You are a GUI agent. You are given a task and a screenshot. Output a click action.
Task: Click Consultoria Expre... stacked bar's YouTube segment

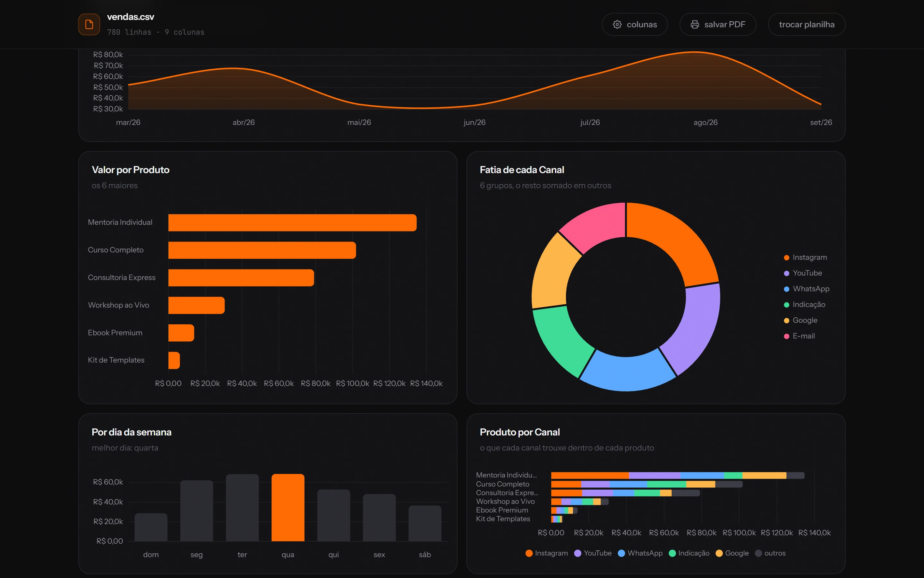point(597,493)
